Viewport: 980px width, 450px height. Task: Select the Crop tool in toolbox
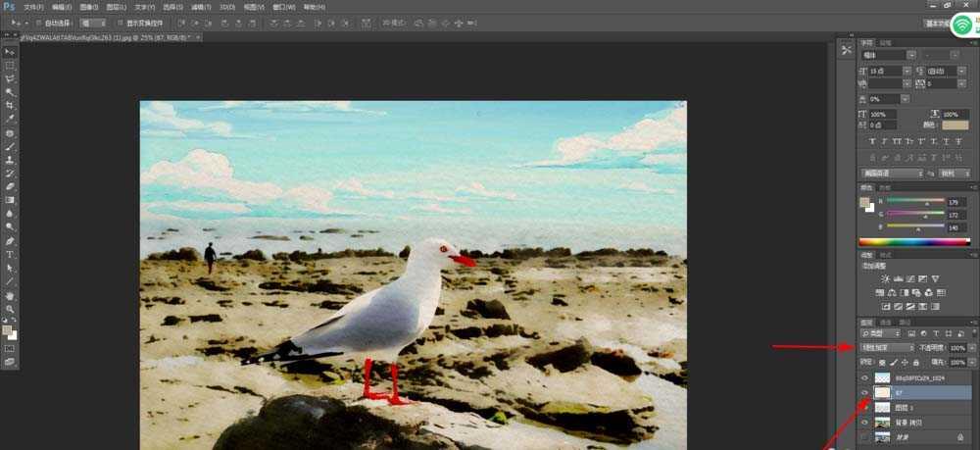[x=10, y=106]
